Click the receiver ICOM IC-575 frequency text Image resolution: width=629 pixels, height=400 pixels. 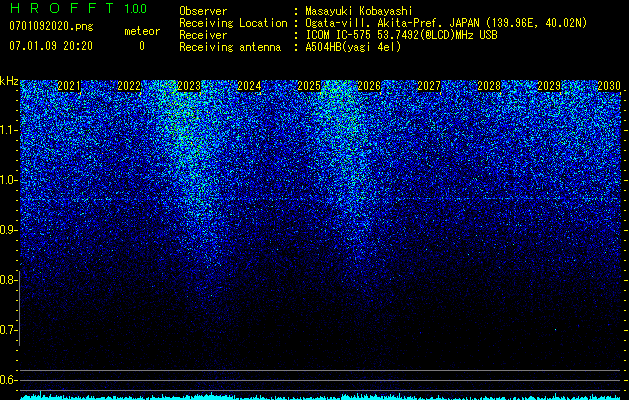[x=401, y=35]
